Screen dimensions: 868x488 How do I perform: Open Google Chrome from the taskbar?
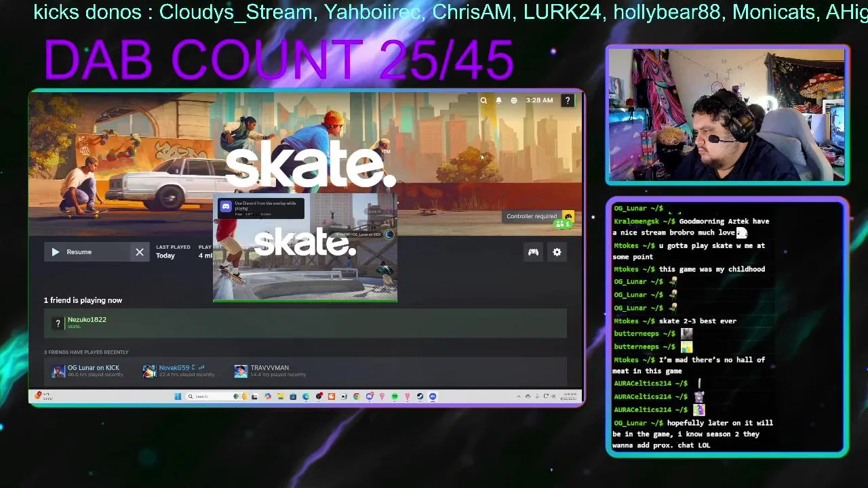357,396
